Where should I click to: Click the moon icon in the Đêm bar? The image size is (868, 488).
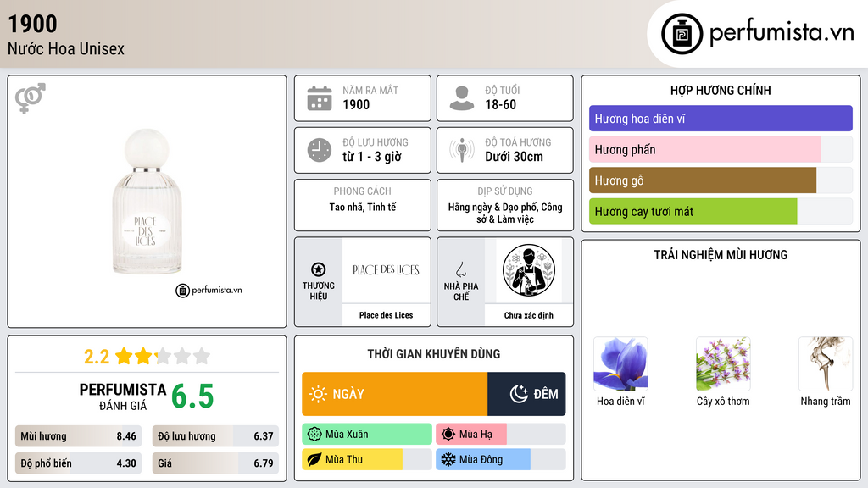(519, 394)
